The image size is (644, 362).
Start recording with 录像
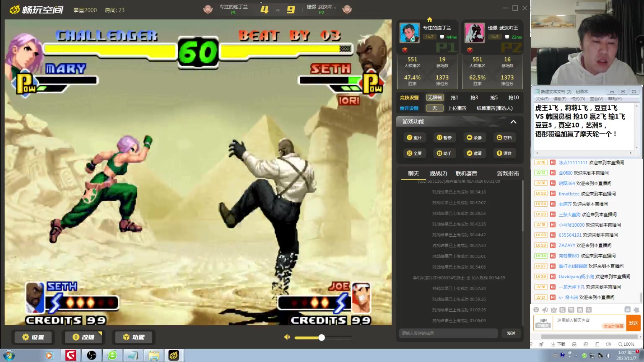click(474, 137)
